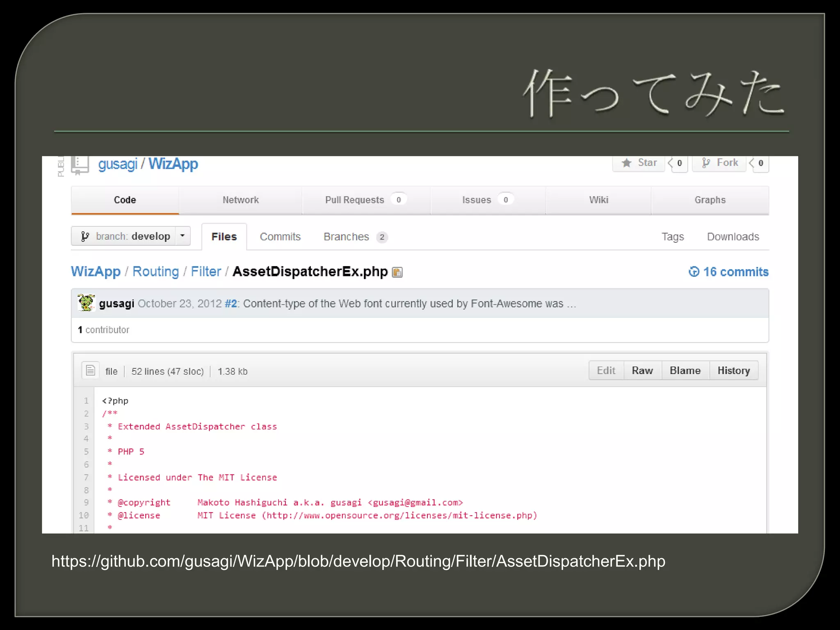This screenshot has width=840, height=630.
Task: Star the WizApp repository
Action: coord(639,163)
